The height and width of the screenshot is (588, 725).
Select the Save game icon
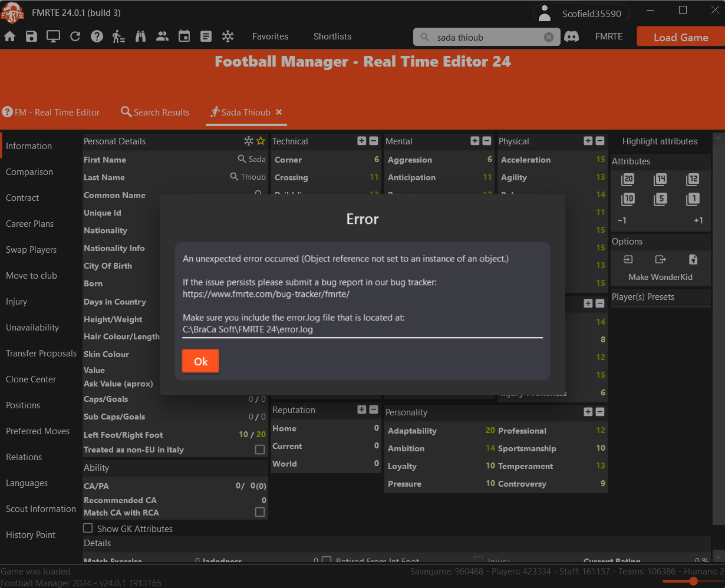coord(31,36)
